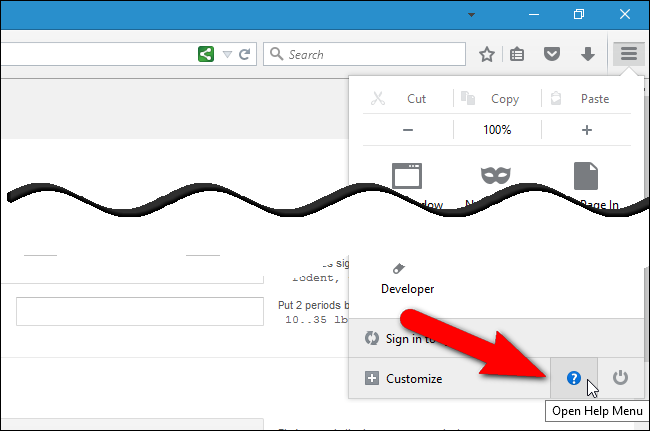Open the Pocket icon in toolbar
650x431 pixels.
tap(552, 54)
